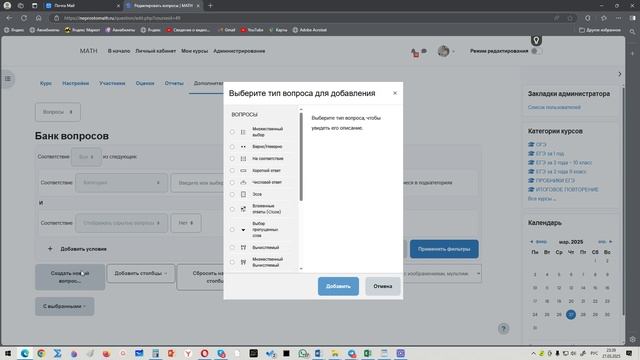This screenshot has width=640, height=360.
Task: Select the Multiple choice question radio button
Action: click(x=232, y=132)
